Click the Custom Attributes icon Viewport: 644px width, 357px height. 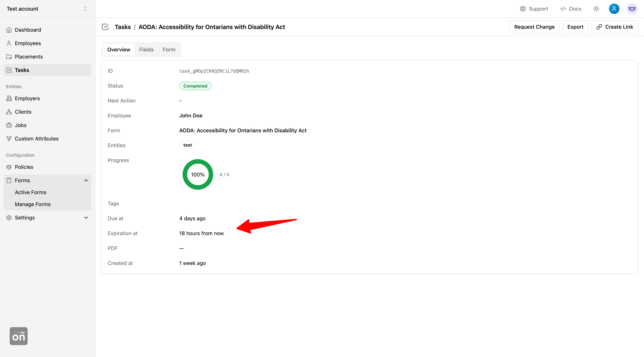click(x=9, y=138)
